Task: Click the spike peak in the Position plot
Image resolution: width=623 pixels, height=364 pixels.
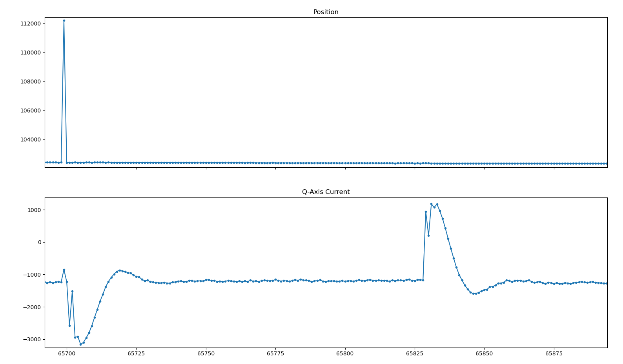Action: pos(64,20)
